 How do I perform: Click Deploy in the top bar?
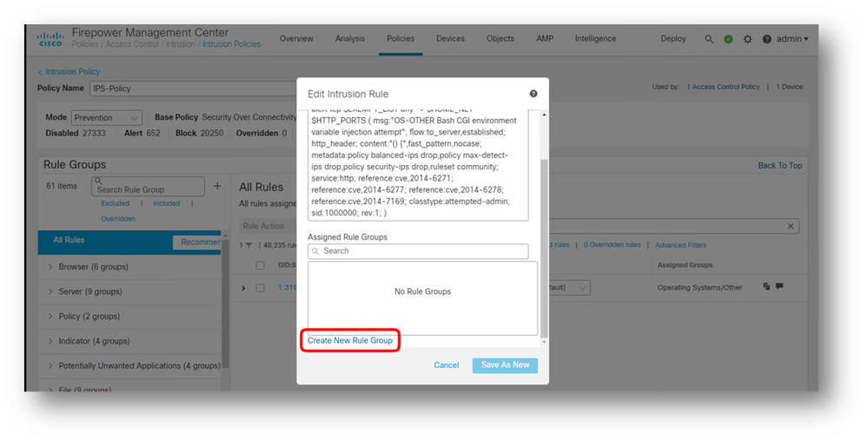pos(673,39)
